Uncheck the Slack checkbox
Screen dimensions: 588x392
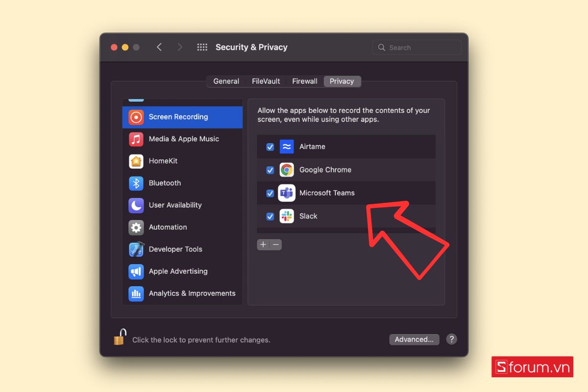[270, 216]
